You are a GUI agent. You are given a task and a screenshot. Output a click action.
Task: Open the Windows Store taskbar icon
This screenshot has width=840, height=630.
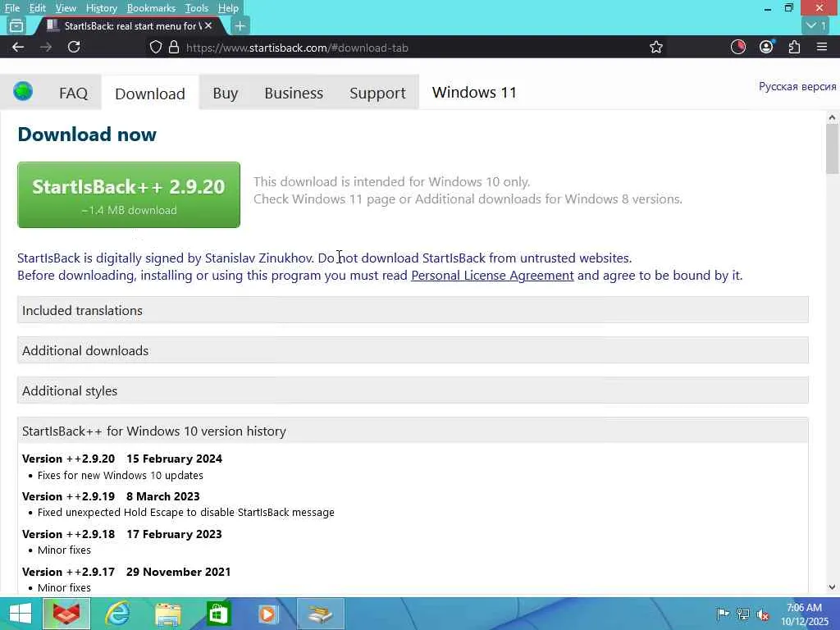218,614
